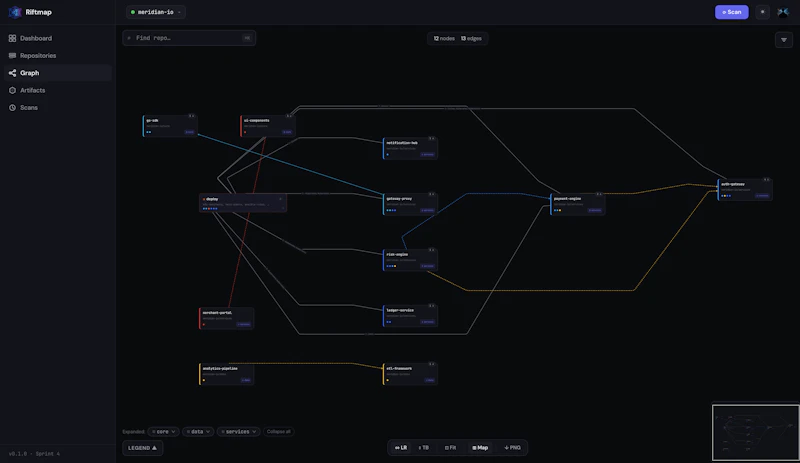Select the auth-gateway node
This screenshot has width=800, height=463.
pyautogui.click(x=745, y=189)
